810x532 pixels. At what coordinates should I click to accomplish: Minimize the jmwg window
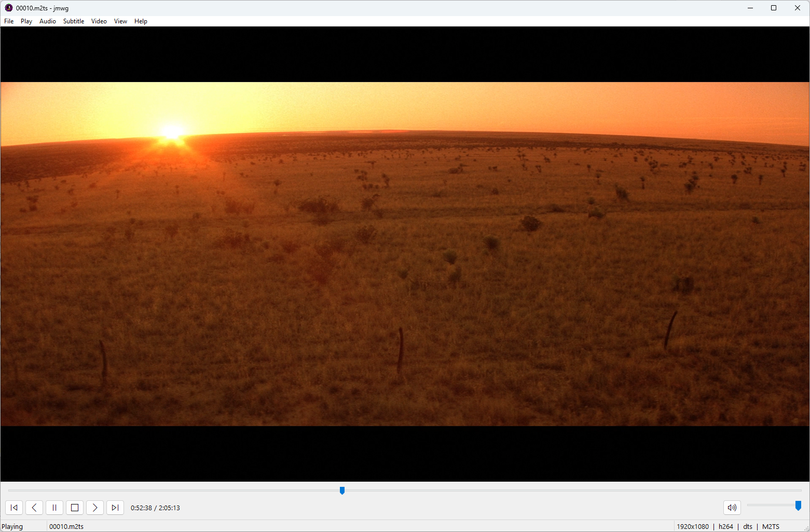pos(750,8)
